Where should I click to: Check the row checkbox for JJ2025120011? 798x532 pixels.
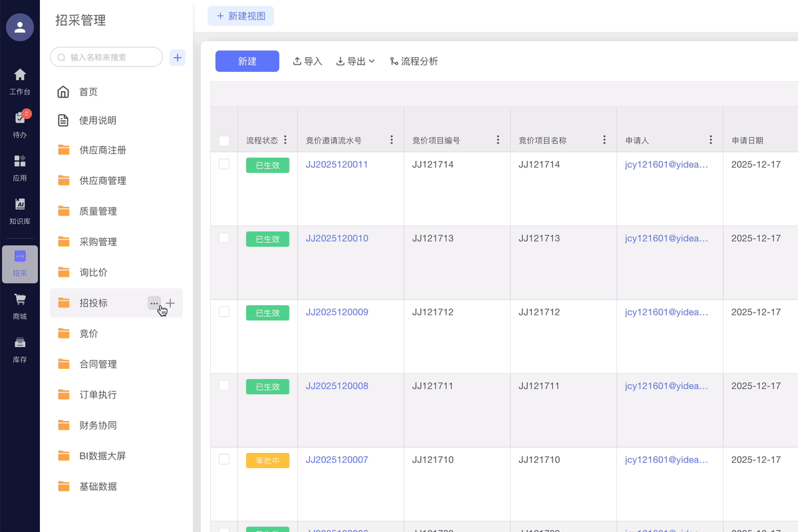tap(224, 164)
